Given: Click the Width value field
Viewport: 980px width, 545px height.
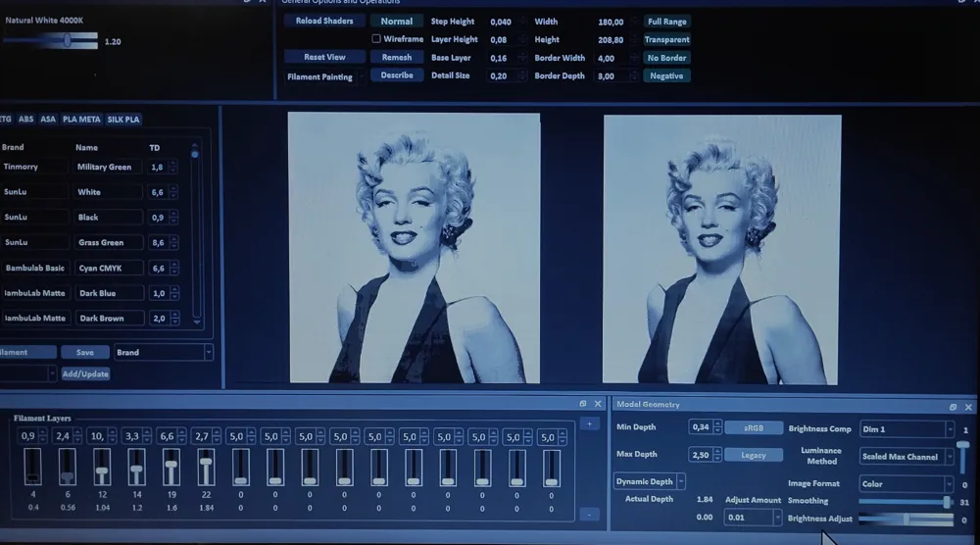Looking at the screenshot, I should (615, 22).
